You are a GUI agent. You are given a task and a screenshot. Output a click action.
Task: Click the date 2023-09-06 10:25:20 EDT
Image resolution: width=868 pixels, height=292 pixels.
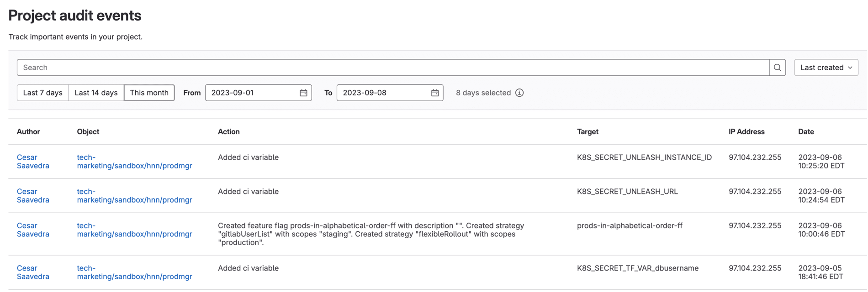pyautogui.click(x=821, y=162)
